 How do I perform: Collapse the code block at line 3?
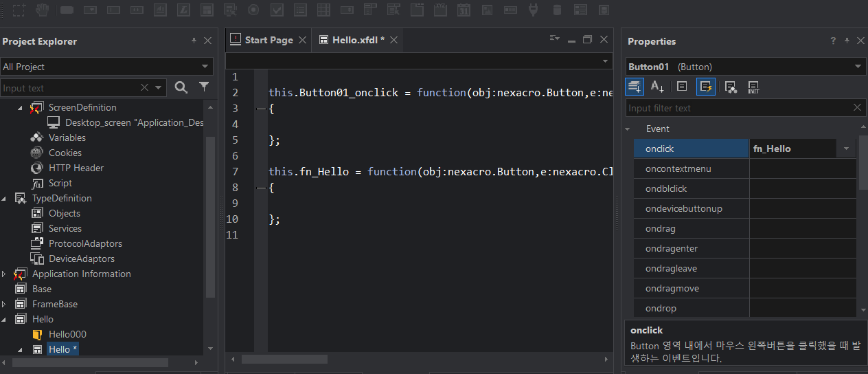(260, 109)
